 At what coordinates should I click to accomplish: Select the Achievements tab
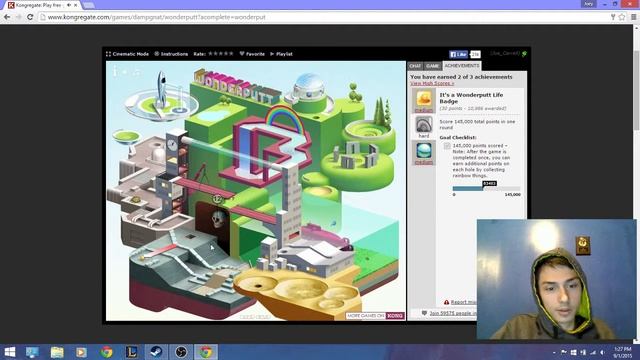[462, 66]
